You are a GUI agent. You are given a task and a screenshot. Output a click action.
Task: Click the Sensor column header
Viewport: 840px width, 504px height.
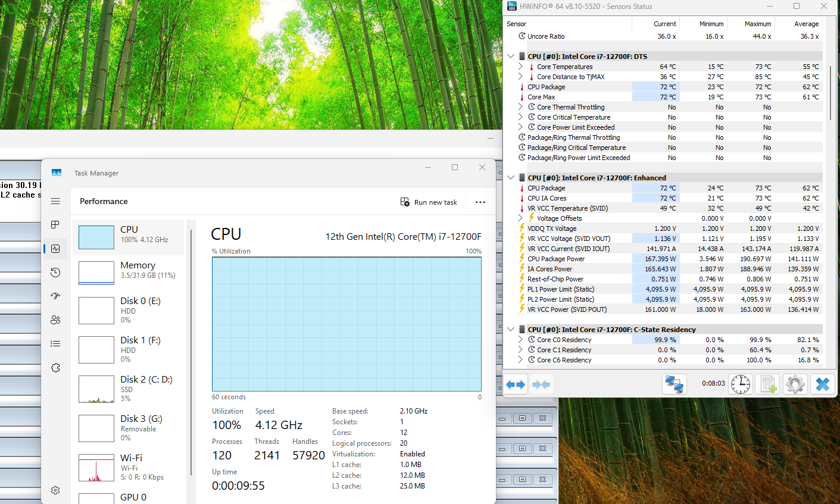tap(567, 24)
